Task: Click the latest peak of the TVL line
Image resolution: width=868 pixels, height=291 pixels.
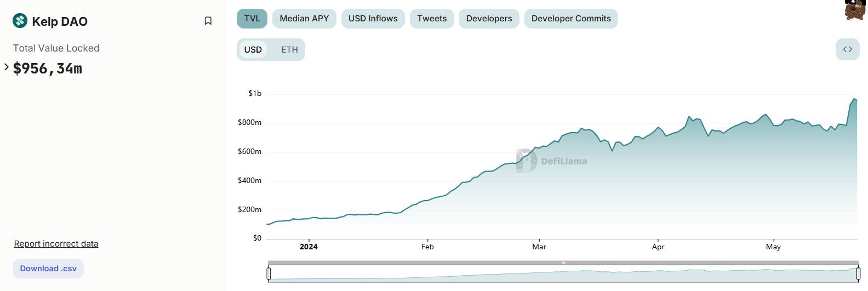Action: pos(854,99)
